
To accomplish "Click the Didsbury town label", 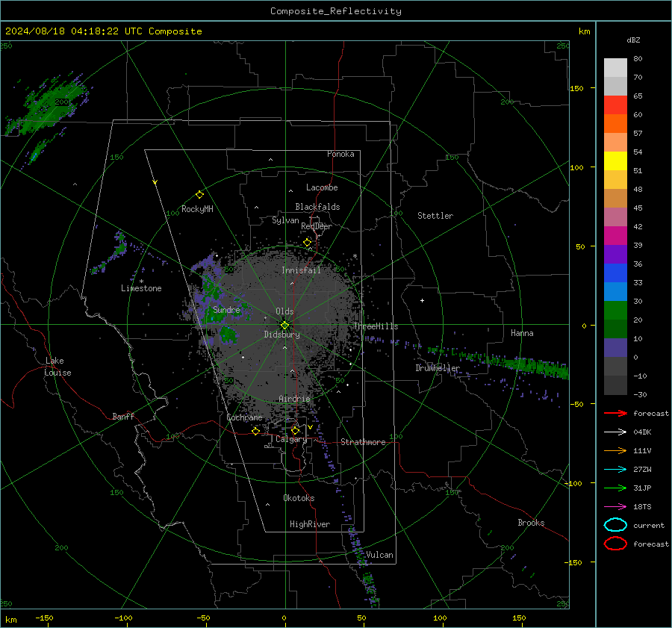I will click(282, 335).
